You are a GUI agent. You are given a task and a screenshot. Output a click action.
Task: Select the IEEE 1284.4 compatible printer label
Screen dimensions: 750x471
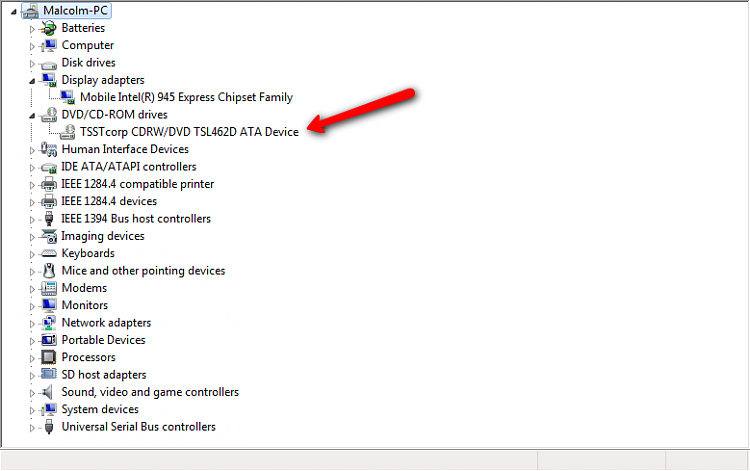pyautogui.click(x=137, y=184)
